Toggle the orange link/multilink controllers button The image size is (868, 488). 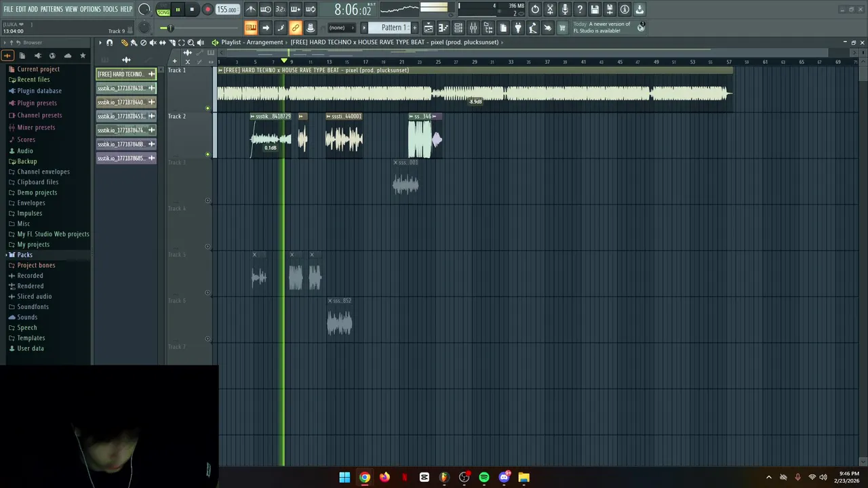click(x=296, y=28)
